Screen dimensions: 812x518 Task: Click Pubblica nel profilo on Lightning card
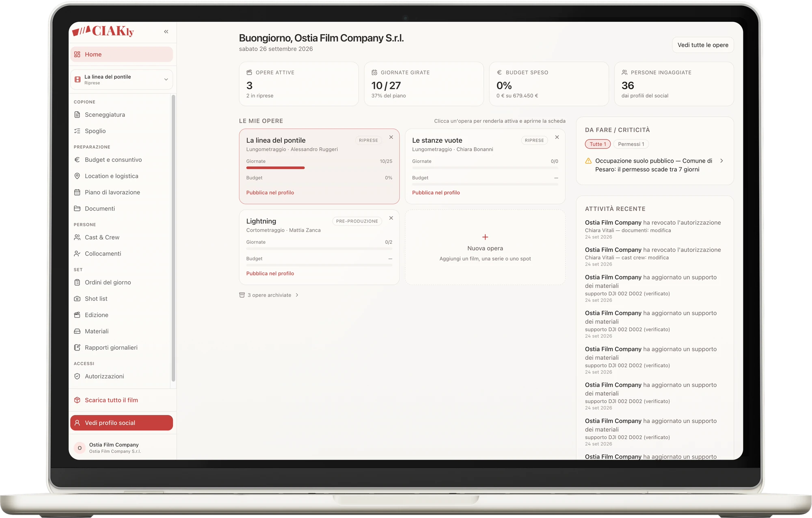pyautogui.click(x=270, y=273)
